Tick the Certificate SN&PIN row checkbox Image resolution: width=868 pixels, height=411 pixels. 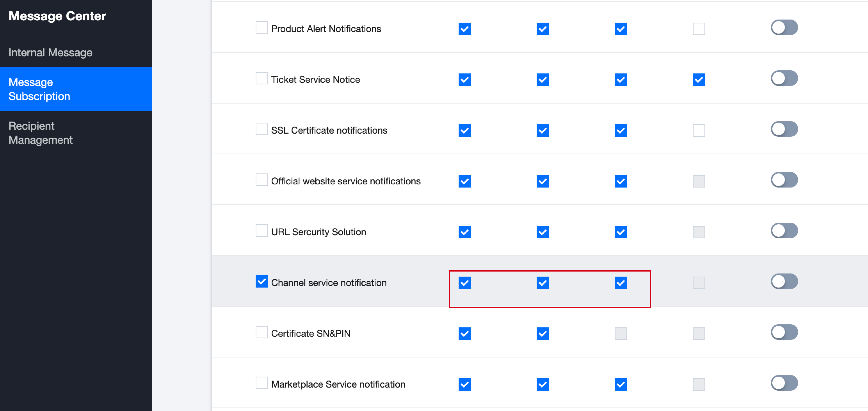tap(261, 332)
